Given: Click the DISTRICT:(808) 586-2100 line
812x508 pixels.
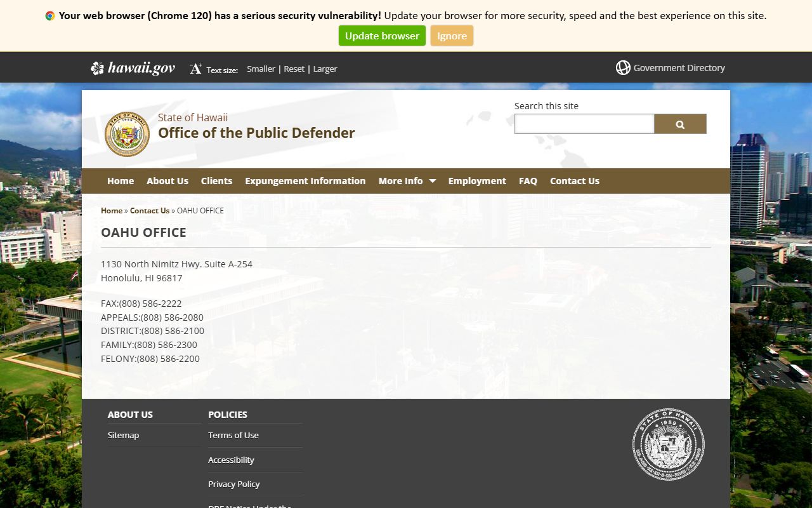Looking at the screenshot, I should pyautogui.click(x=152, y=331).
